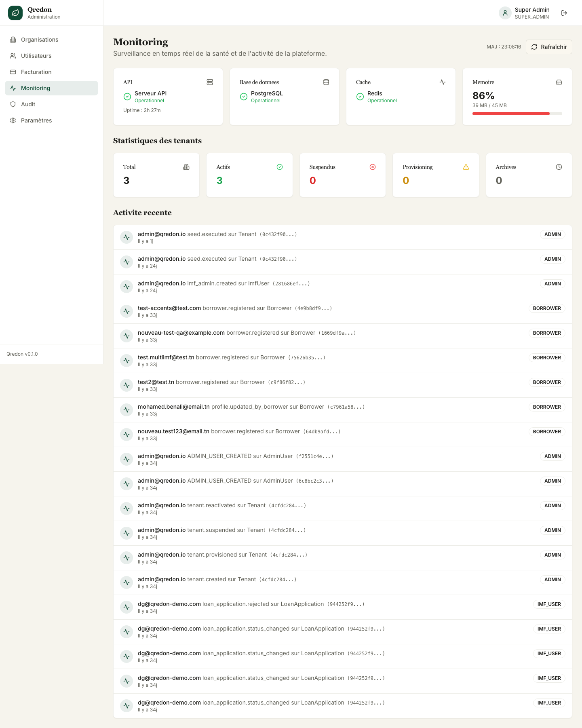This screenshot has height=728, width=582.
Task: Open Paramètres in the sidebar
Action: pyautogui.click(x=51, y=120)
